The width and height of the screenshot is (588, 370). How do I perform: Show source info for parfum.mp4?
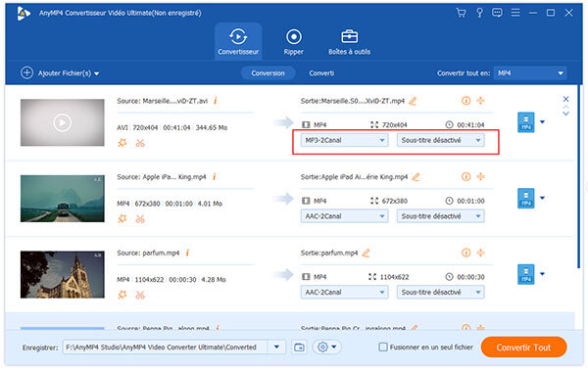point(187,253)
